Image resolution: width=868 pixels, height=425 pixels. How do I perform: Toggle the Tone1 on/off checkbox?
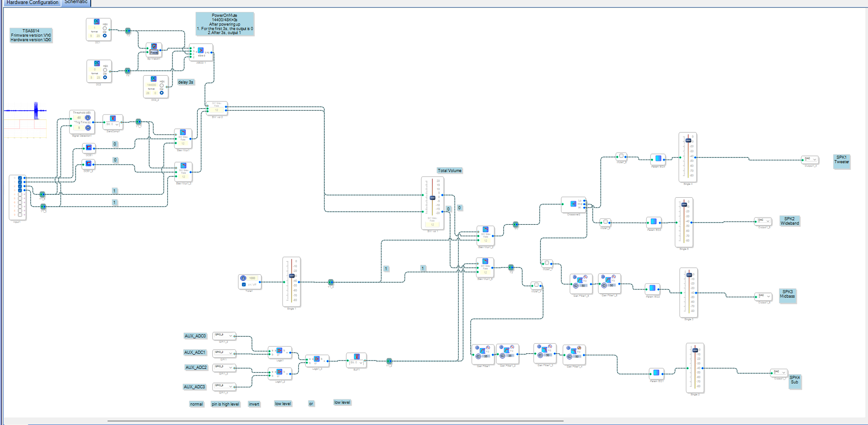point(244,284)
